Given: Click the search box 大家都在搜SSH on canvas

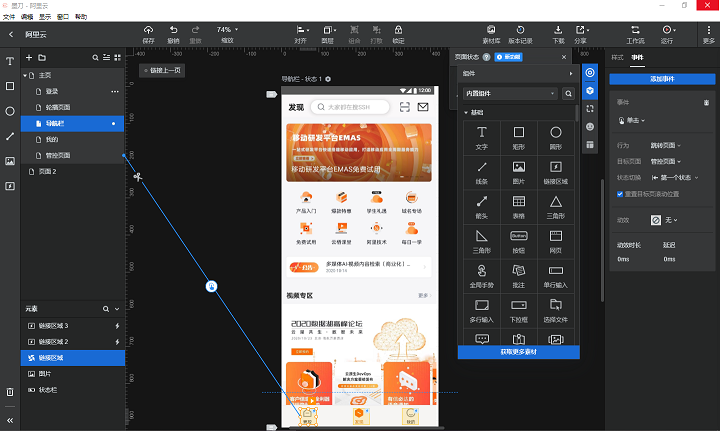Looking at the screenshot, I should 350,107.
